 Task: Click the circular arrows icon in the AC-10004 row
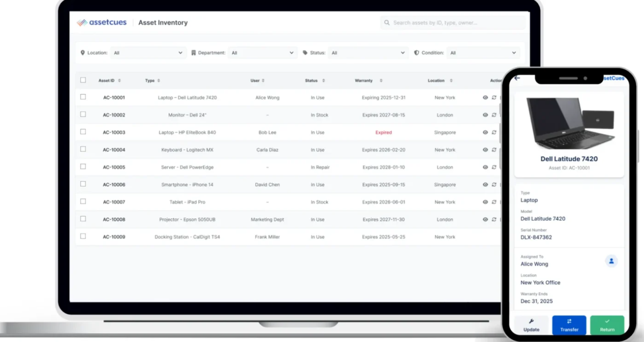click(x=494, y=150)
